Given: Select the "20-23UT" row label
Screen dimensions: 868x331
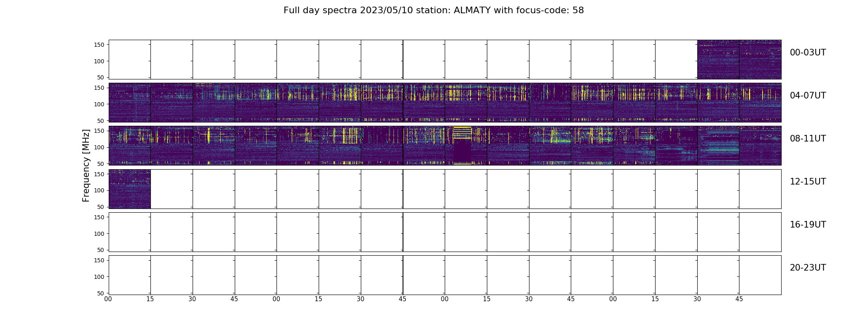Looking at the screenshot, I should tap(808, 268).
